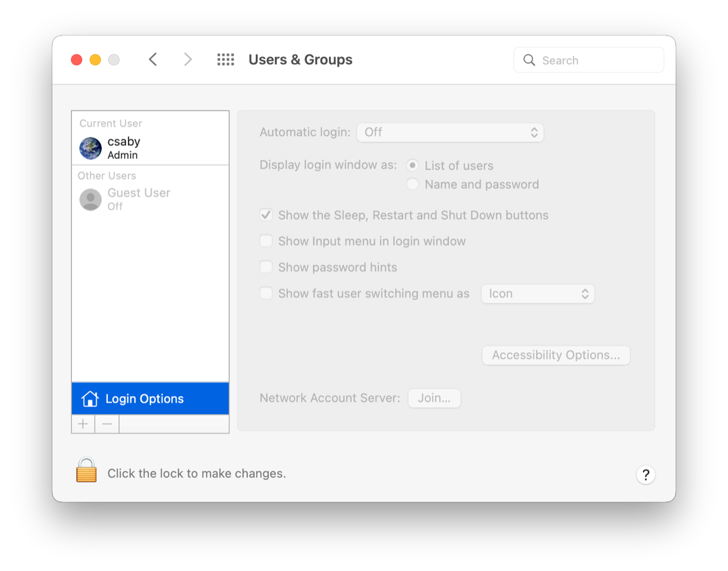Expand the Icon fast switching dropdown
Screen dimensions: 728x571
point(538,294)
